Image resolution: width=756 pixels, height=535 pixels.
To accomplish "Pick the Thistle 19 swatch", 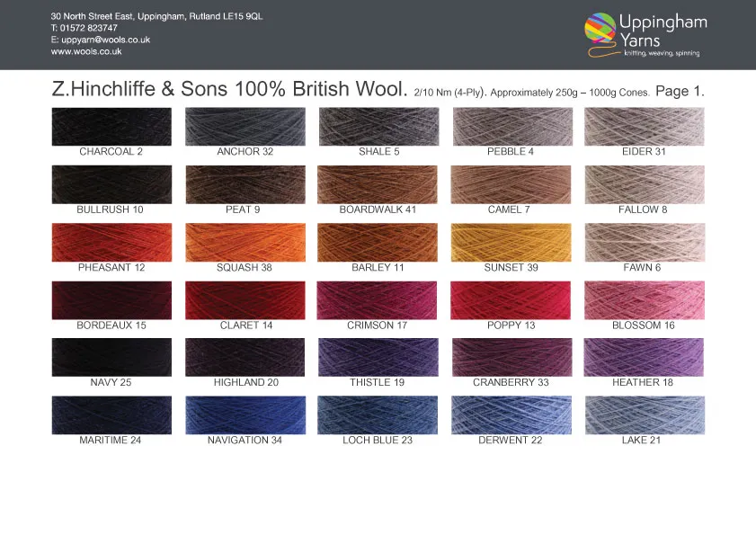I will coord(378,357).
